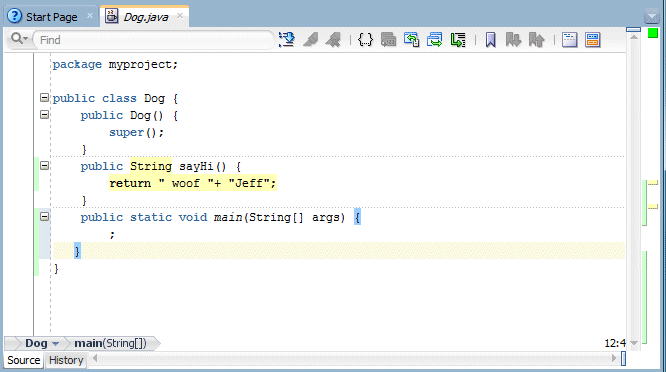Image resolution: width=666 pixels, height=372 pixels.
Task: Switch to the Source tab
Action: (x=24, y=360)
